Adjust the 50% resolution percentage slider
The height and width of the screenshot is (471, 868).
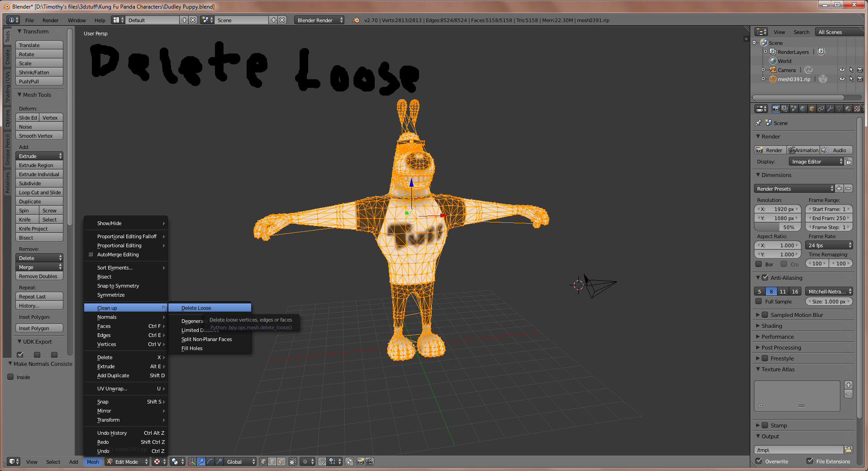click(x=777, y=227)
